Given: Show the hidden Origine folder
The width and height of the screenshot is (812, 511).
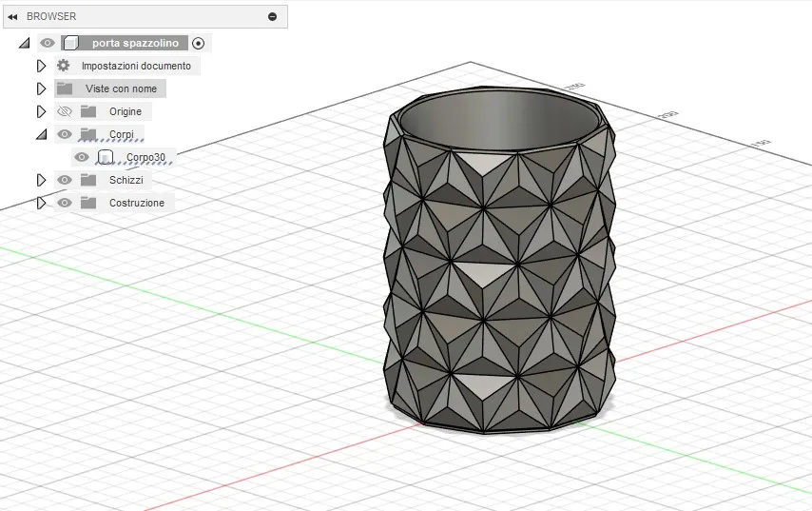Looking at the screenshot, I should 65,111.
